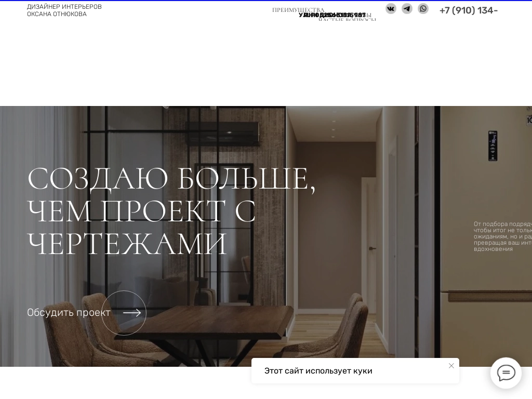Open Telegram via the paper-plane icon

tap(407, 8)
